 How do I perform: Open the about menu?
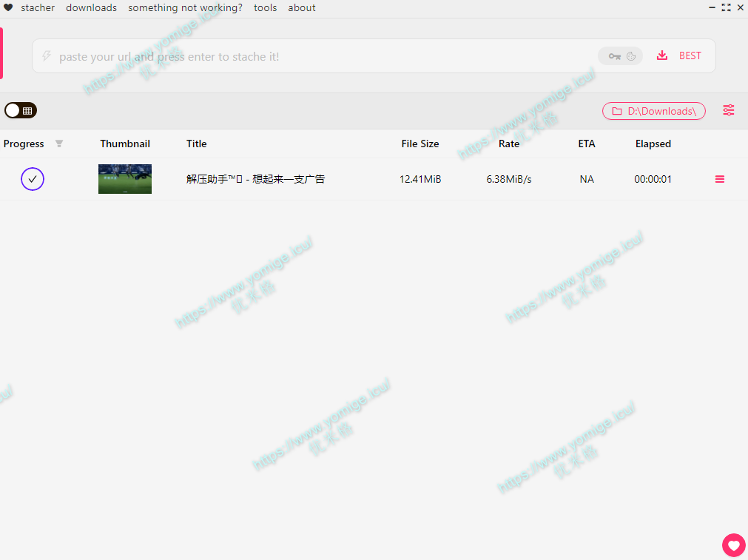tap(302, 7)
